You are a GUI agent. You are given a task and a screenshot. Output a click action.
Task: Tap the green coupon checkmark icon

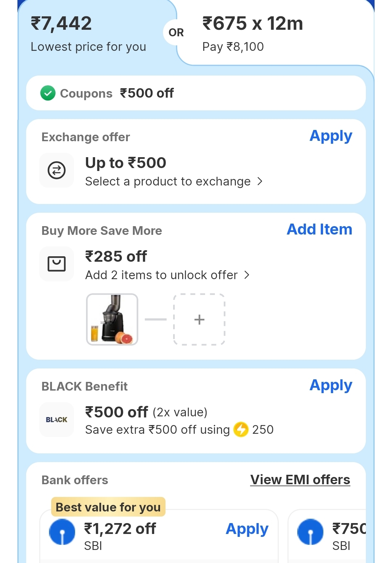[48, 93]
